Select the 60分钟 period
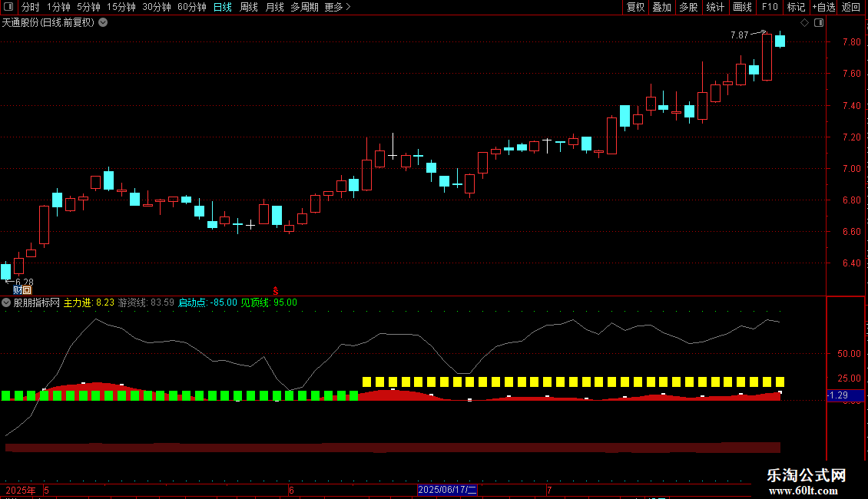Viewport: 868px width, 499px height. pos(191,7)
